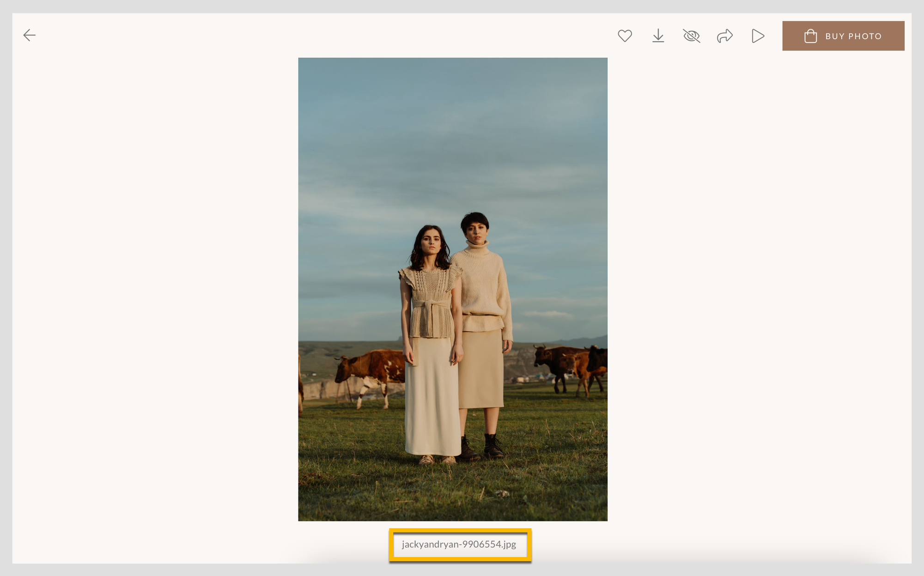Download the photo using the download arrow
Image resolution: width=924 pixels, height=576 pixels.
click(x=658, y=36)
